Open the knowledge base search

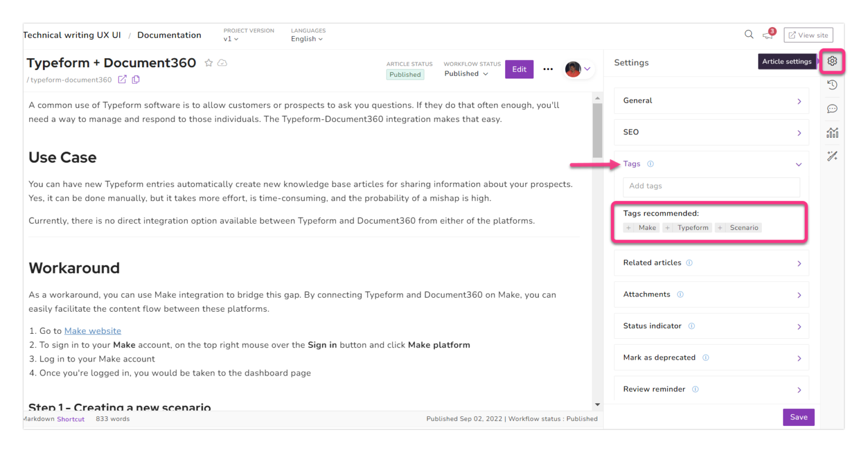coord(748,34)
